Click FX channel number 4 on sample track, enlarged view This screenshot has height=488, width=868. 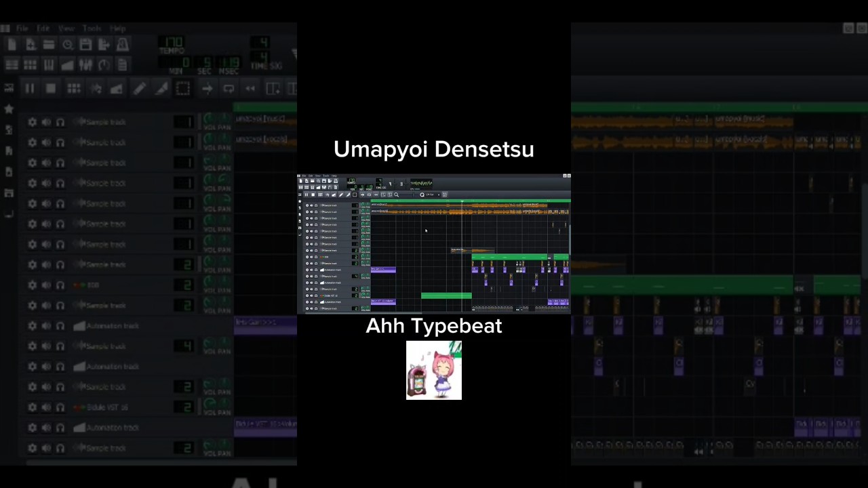(184, 346)
